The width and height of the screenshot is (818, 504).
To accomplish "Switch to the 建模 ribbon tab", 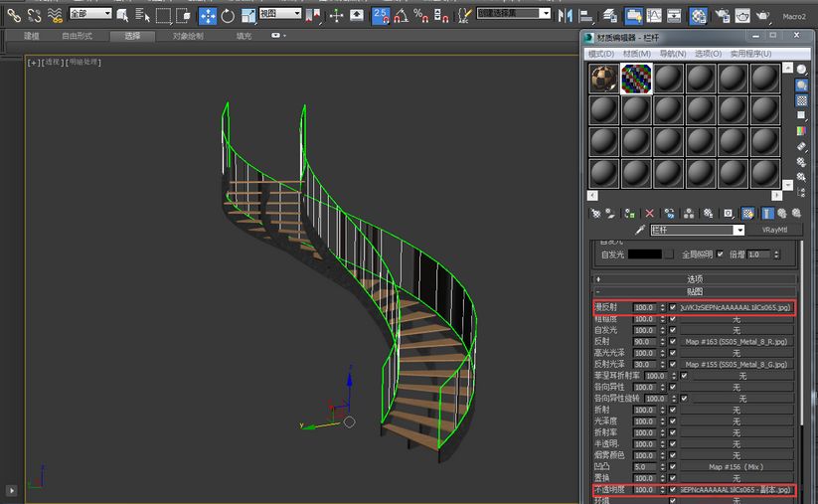I will coord(32,36).
